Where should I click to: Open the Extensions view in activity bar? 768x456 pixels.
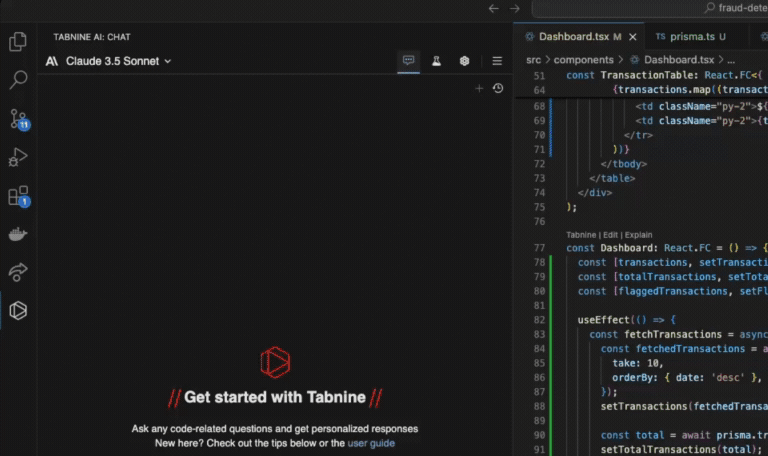pyautogui.click(x=18, y=196)
